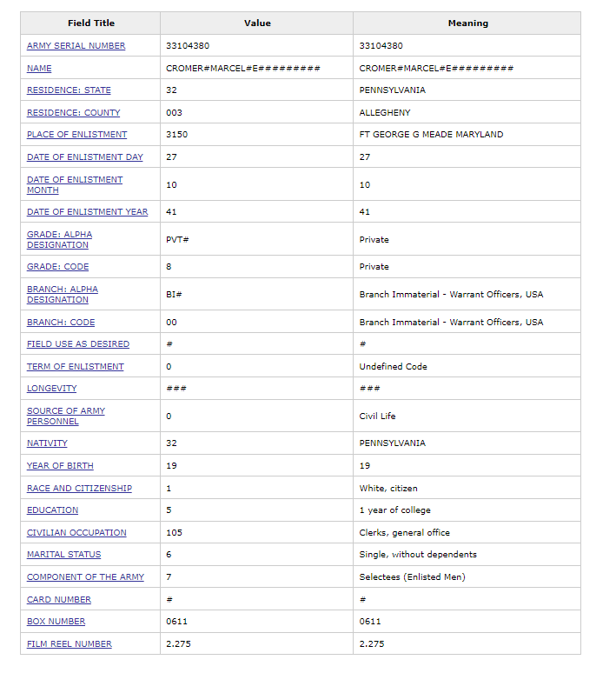Open the GRADE: CODE link

[x=57, y=267]
